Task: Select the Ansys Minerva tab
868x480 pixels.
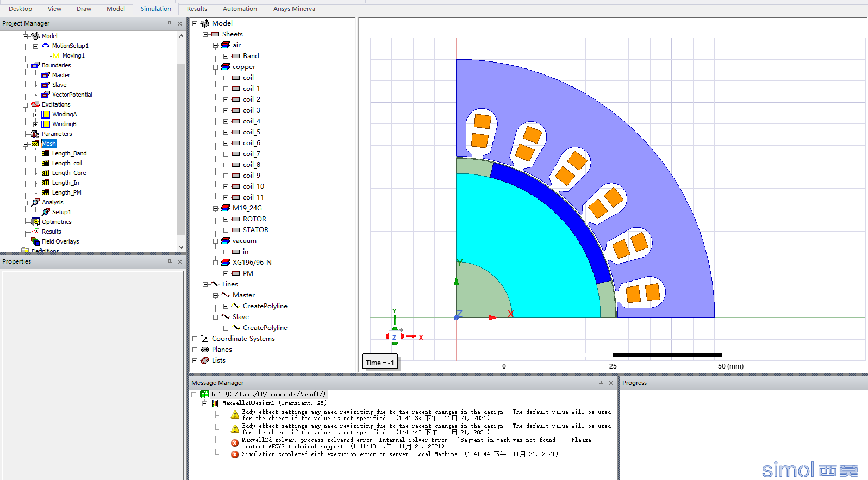Action: pyautogui.click(x=294, y=9)
